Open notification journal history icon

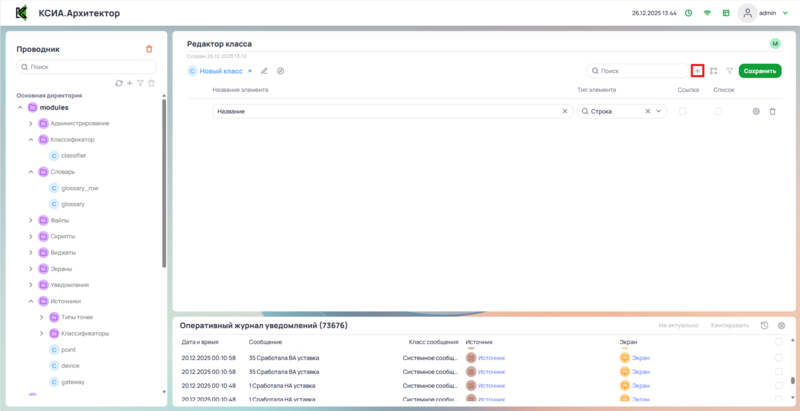pyautogui.click(x=765, y=325)
